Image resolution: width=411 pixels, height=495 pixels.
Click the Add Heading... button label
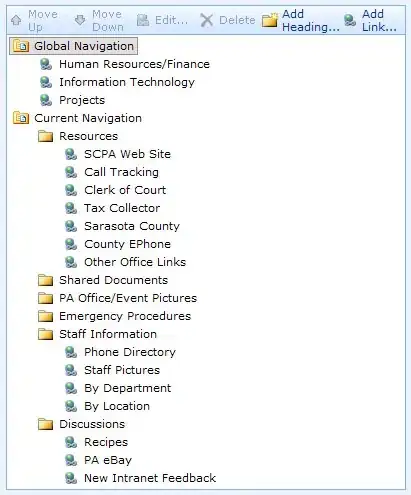[311, 20]
